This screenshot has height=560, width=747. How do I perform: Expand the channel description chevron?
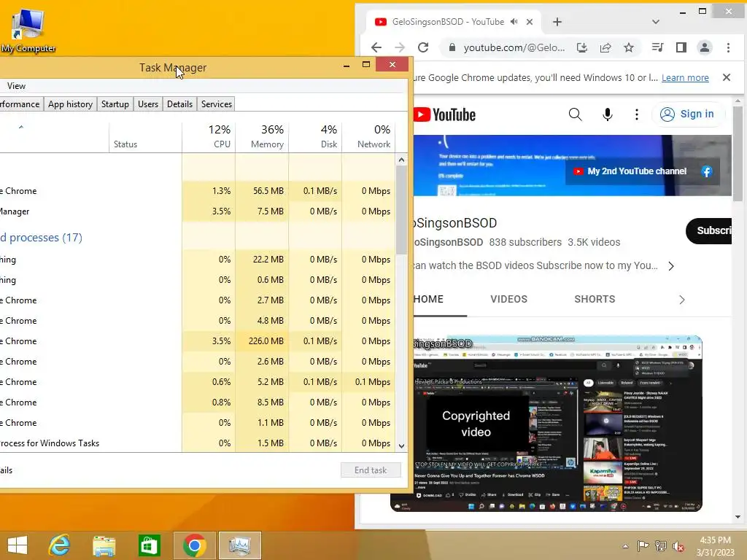point(671,266)
